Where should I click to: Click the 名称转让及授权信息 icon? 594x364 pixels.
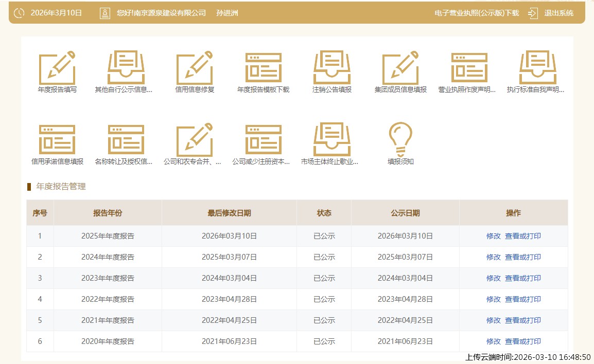(x=126, y=140)
